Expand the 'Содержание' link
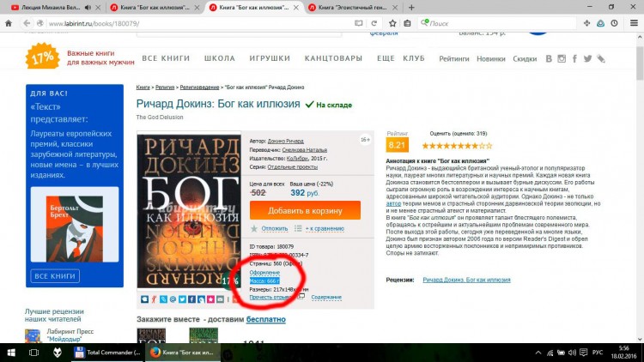 pyautogui.click(x=326, y=297)
